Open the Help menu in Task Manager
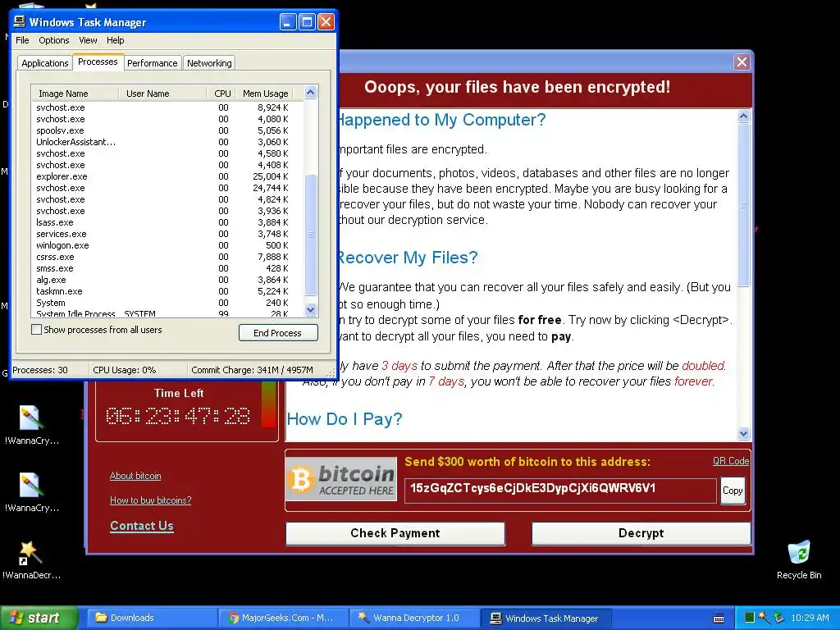Screen dimensions: 840x630 tap(115, 40)
